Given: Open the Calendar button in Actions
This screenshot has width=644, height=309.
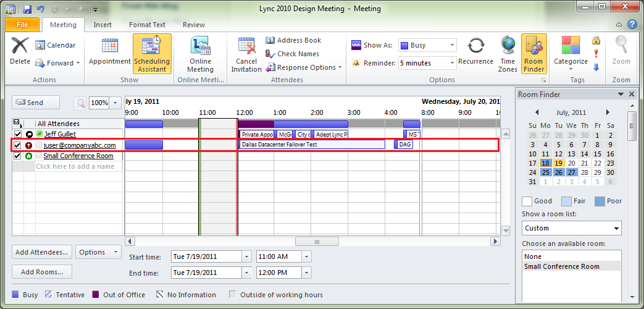Looking at the screenshot, I should [x=55, y=45].
